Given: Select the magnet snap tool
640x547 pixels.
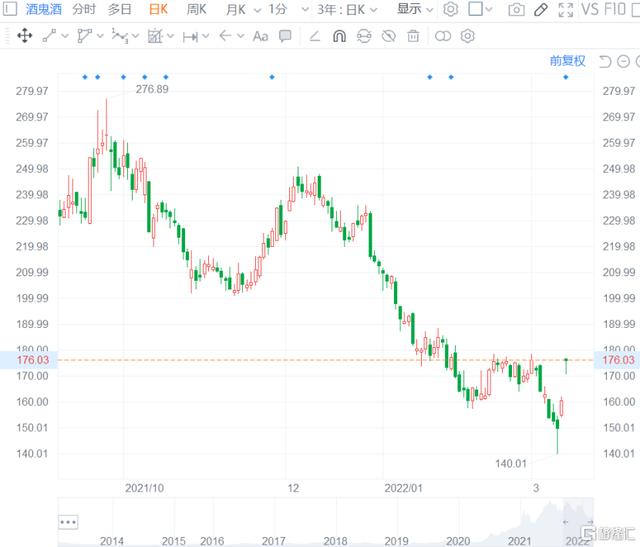Looking at the screenshot, I should (x=339, y=36).
